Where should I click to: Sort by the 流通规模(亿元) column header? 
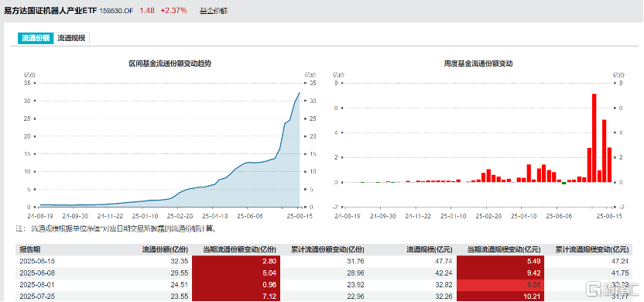[430, 249]
